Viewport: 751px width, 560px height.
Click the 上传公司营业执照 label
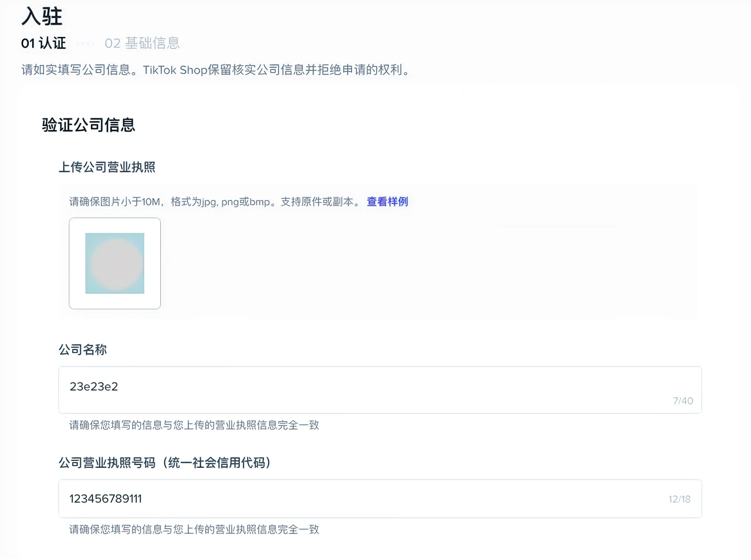point(107,167)
